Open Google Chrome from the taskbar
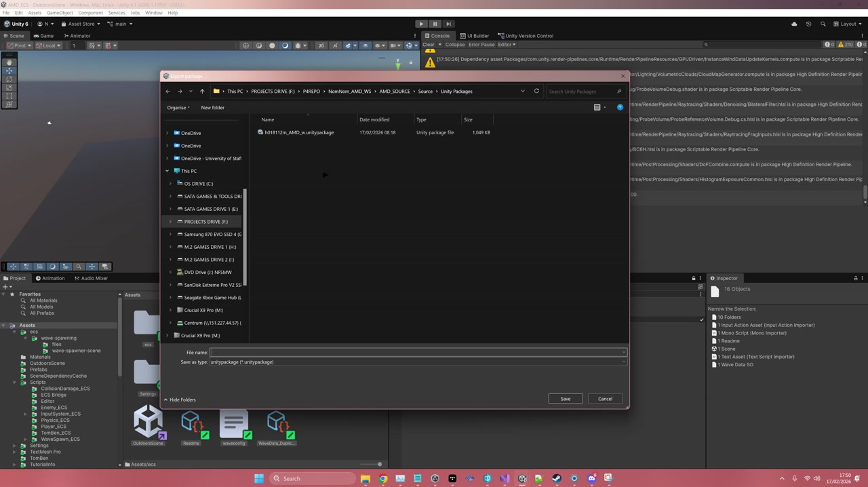 tap(382, 478)
